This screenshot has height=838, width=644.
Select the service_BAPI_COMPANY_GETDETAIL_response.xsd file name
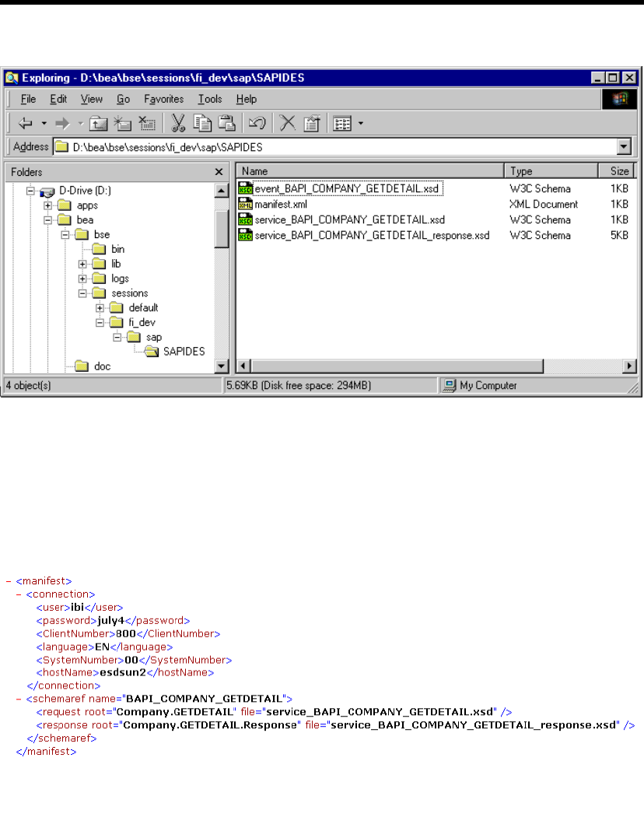(x=372, y=235)
